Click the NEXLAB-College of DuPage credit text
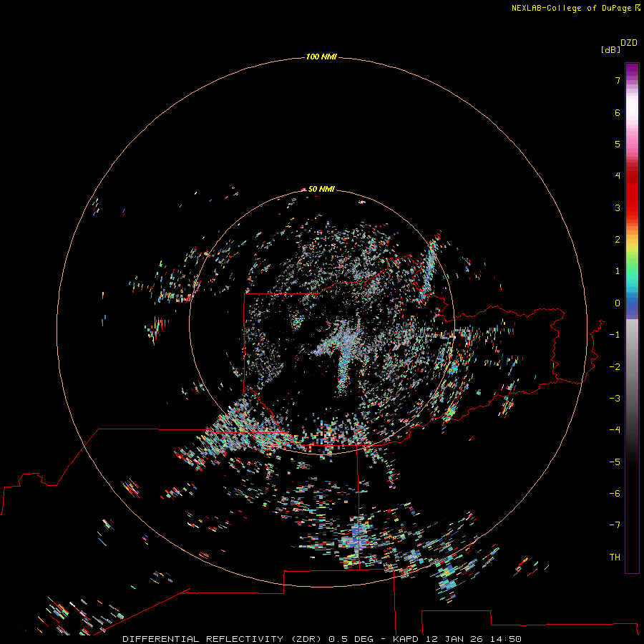The image size is (644, 644). pyautogui.click(x=572, y=8)
